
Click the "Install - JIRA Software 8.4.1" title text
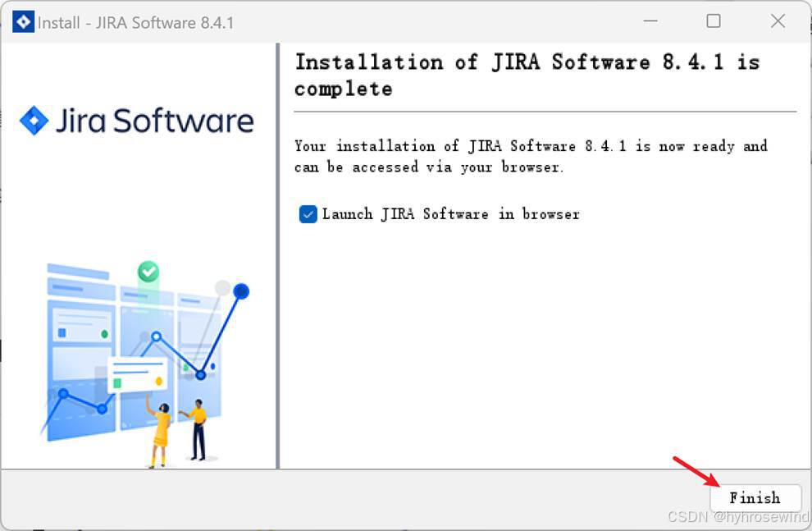tap(135, 23)
